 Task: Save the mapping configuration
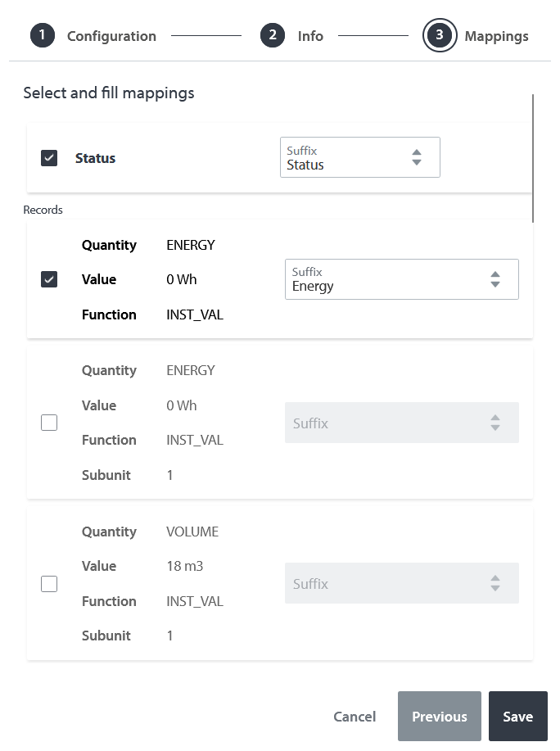[x=517, y=716]
